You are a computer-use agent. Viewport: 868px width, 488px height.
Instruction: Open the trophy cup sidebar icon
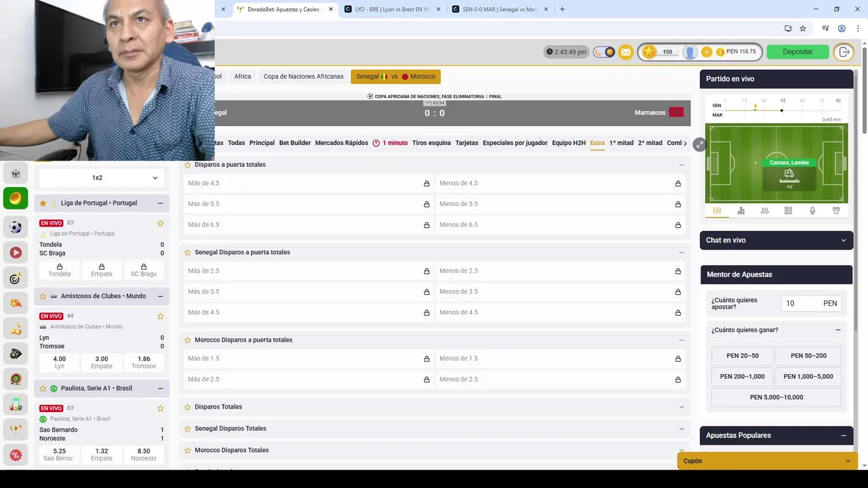tap(16, 429)
